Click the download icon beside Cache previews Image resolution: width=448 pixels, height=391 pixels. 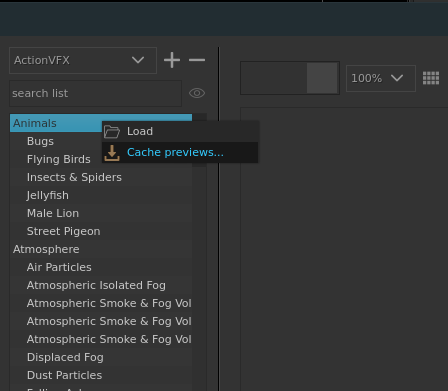(112, 153)
